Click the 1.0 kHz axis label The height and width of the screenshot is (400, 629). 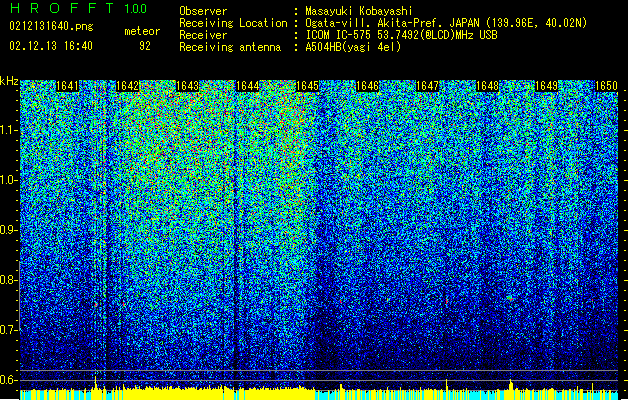pos(9,180)
